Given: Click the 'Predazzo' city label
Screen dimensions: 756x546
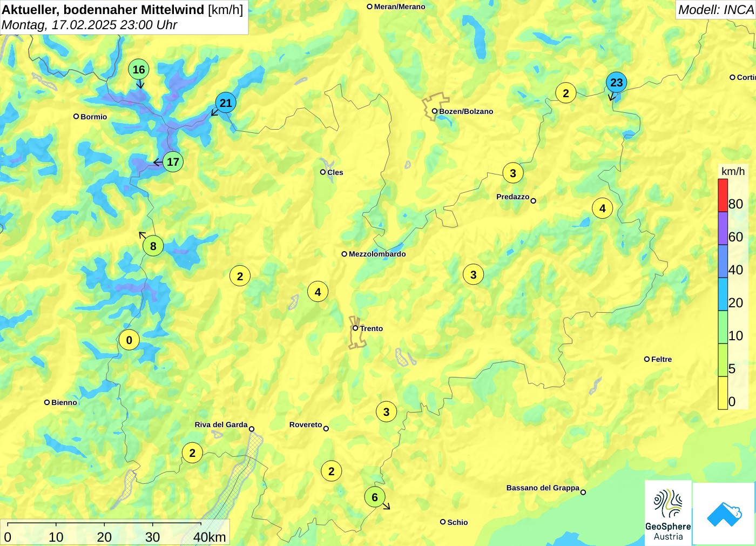Looking at the screenshot, I should pos(513,197).
